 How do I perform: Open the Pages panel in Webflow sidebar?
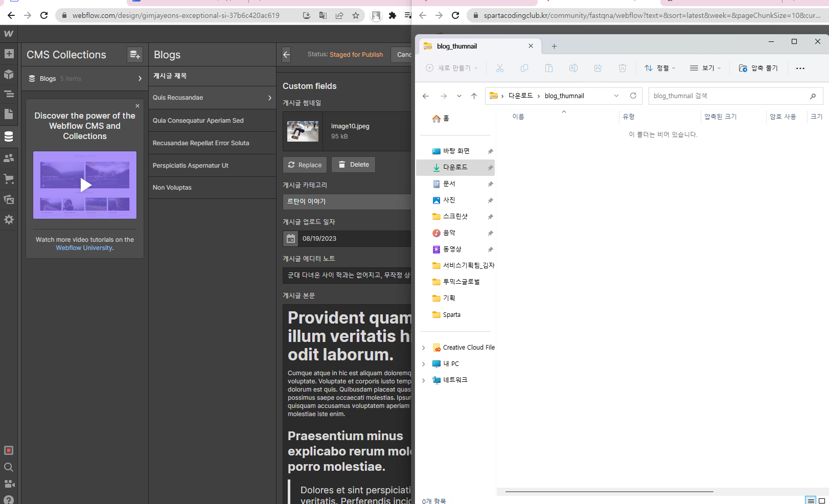click(x=9, y=114)
